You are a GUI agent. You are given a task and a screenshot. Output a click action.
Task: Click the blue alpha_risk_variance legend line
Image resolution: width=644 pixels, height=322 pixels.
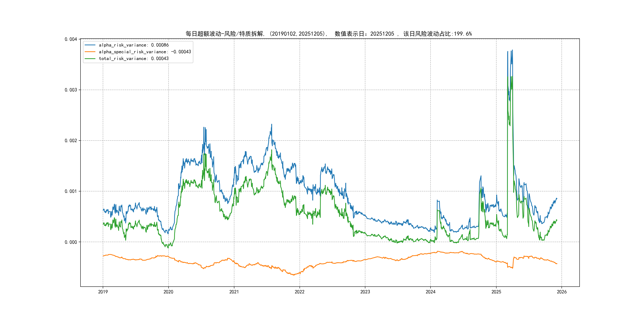point(90,45)
